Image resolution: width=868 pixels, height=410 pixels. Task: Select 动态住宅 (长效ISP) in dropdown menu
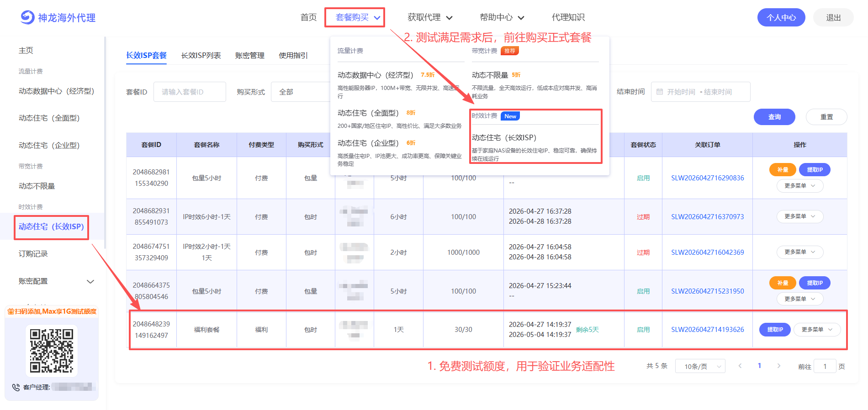pyautogui.click(x=504, y=137)
